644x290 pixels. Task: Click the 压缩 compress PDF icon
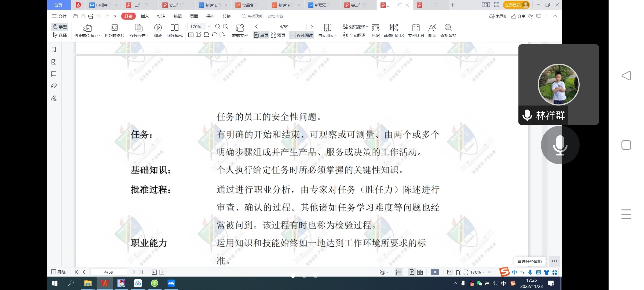point(376,30)
